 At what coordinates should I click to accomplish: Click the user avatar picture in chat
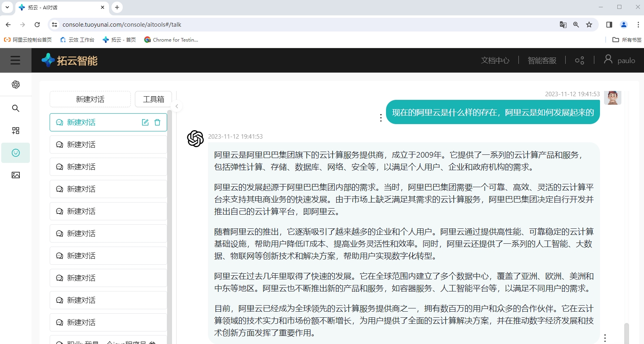click(613, 97)
